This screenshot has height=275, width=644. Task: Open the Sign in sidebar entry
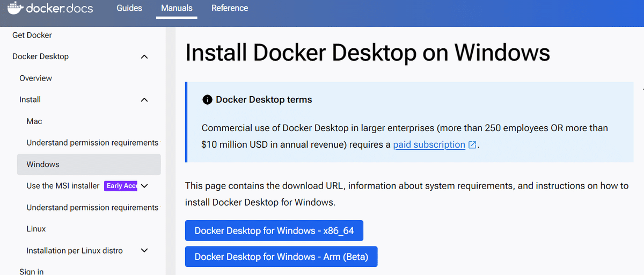(x=32, y=271)
